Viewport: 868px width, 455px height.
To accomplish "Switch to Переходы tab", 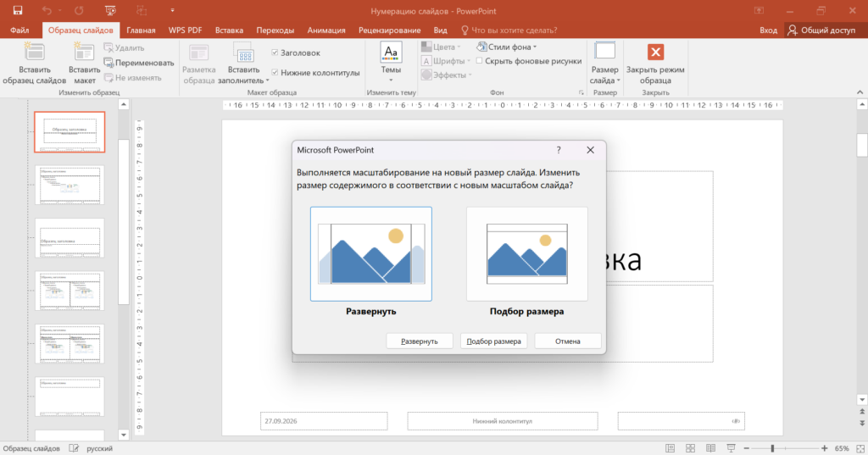I will click(x=275, y=30).
